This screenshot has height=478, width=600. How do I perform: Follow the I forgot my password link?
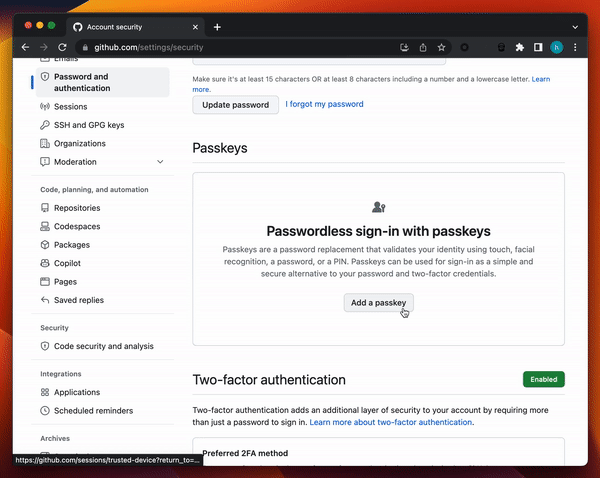[x=324, y=104]
